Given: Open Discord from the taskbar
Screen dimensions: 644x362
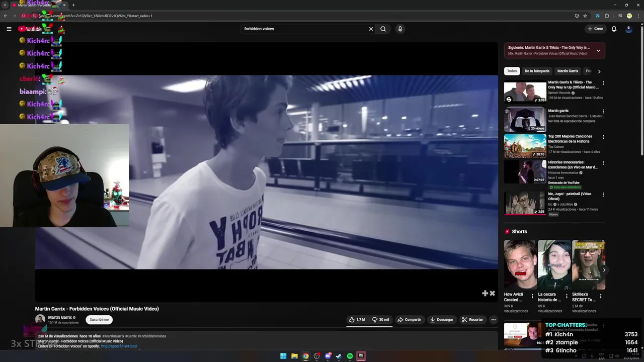Looking at the screenshot, I should point(328,356).
